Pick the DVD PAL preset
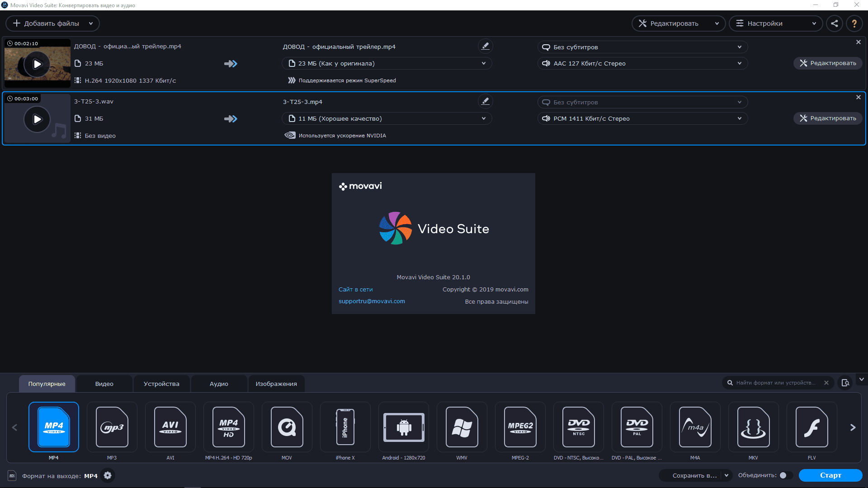The width and height of the screenshot is (868, 488). tap(637, 427)
